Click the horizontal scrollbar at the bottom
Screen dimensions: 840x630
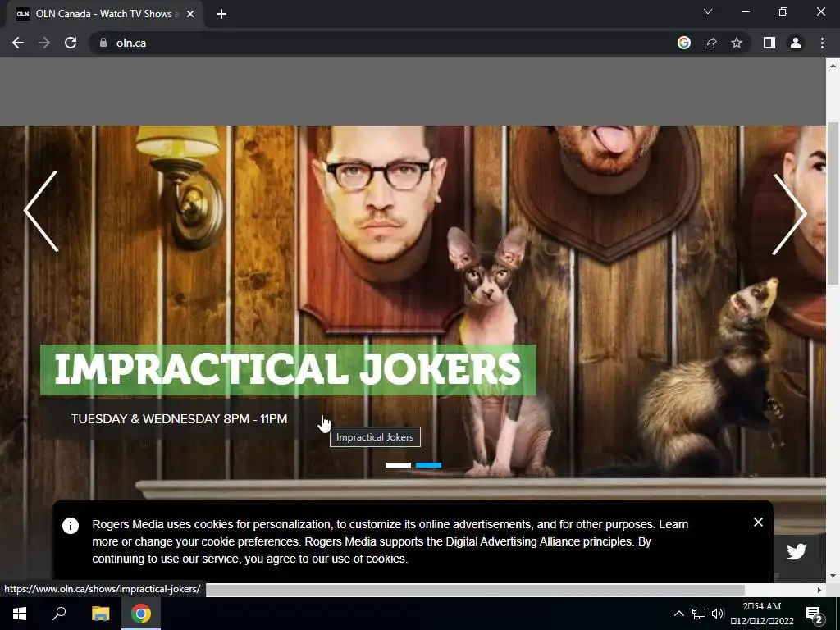[475, 590]
